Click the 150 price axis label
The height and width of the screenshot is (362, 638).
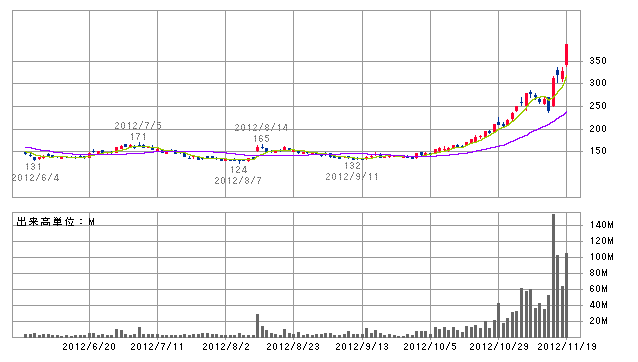coord(598,151)
